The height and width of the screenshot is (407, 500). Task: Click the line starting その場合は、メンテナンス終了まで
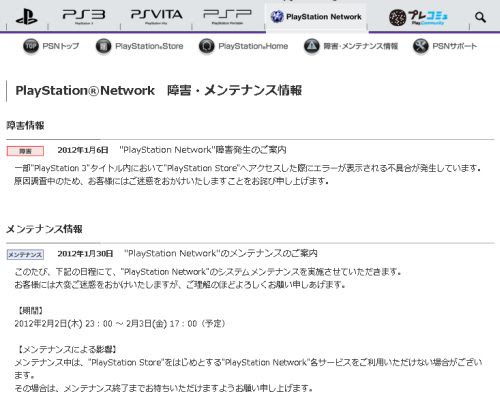(164, 388)
